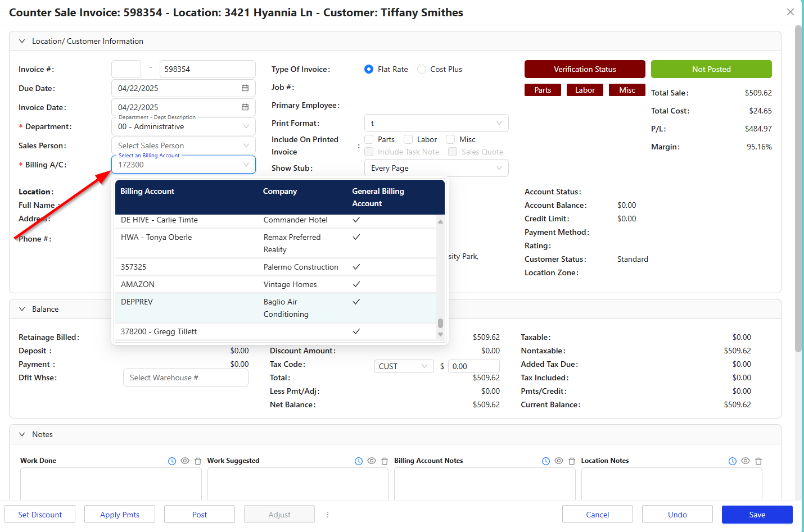The height and width of the screenshot is (532, 804).
Task: Click the Not Posted status button
Action: pos(711,69)
